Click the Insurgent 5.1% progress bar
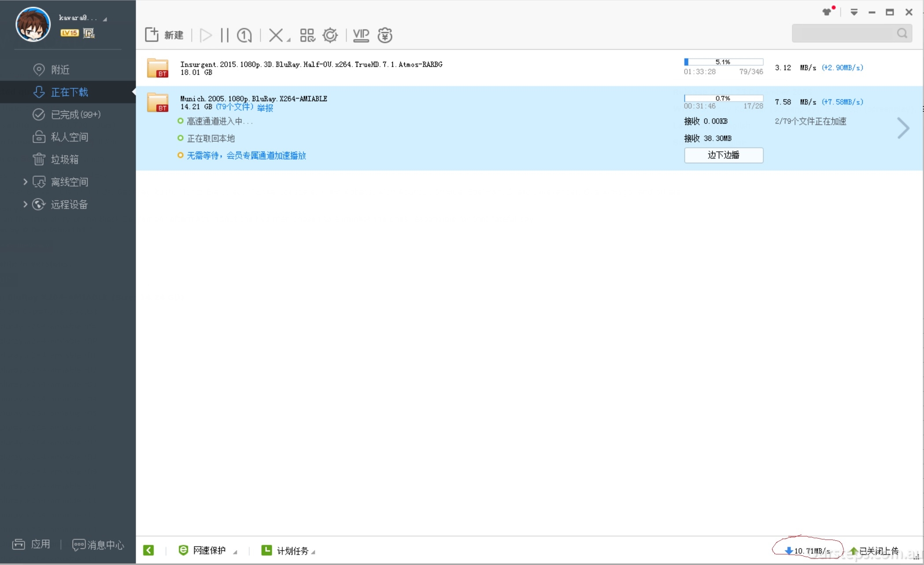Screen dimensions: 924x565 724,62
